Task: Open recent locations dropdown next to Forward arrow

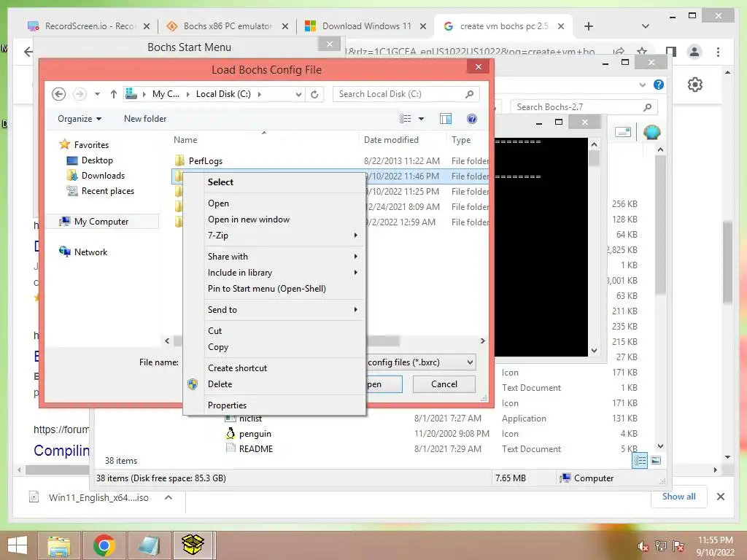Action: (x=97, y=94)
